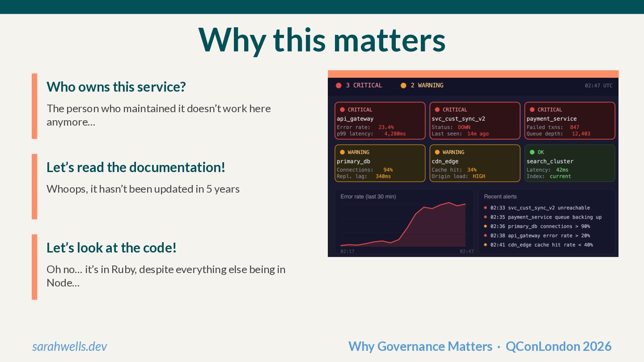Click the 'Oh no… it's in Ruby' paragraph
Viewport: 644px width, 362px height.
point(166,276)
